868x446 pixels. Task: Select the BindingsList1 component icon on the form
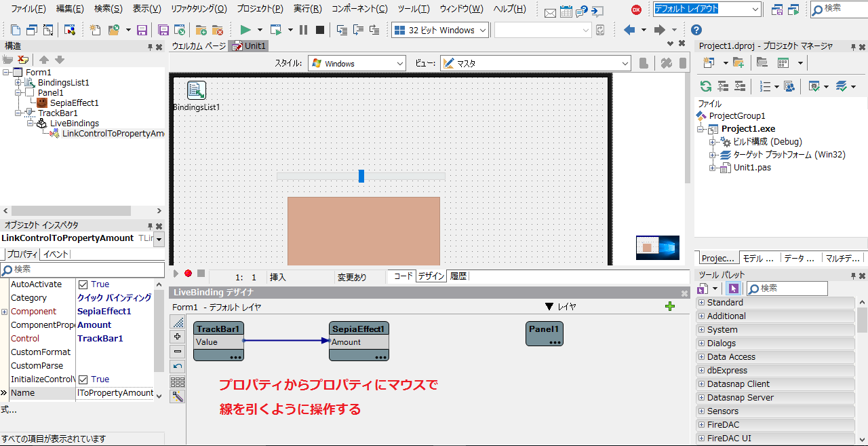click(x=196, y=90)
